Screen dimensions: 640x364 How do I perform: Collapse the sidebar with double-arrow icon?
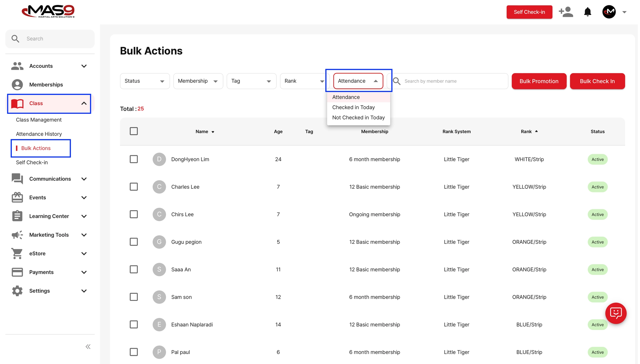[x=88, y=347]
